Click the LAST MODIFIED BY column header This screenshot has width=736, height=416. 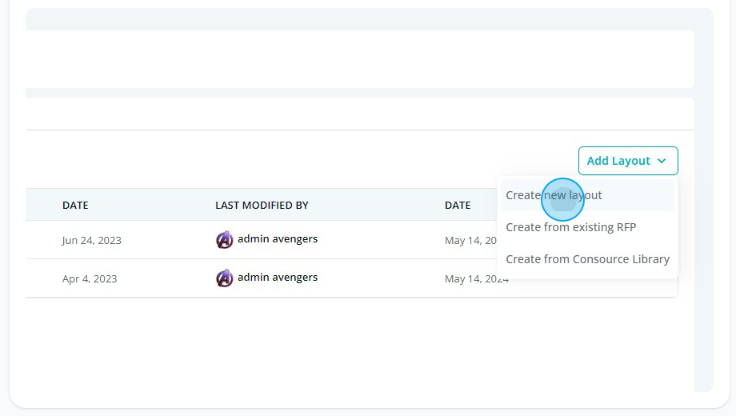coord(261,205)
